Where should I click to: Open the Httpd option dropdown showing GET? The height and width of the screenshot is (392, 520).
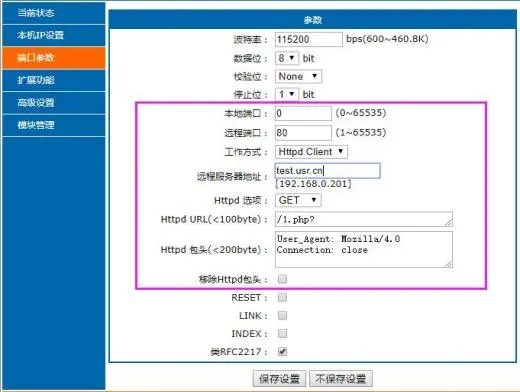tap(298, 200)
